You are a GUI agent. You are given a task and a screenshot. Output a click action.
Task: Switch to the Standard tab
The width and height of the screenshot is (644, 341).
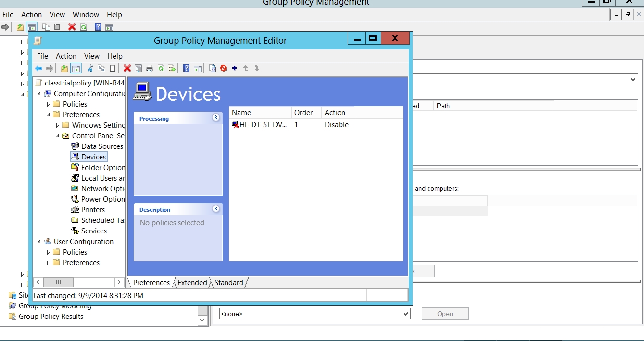228,283
